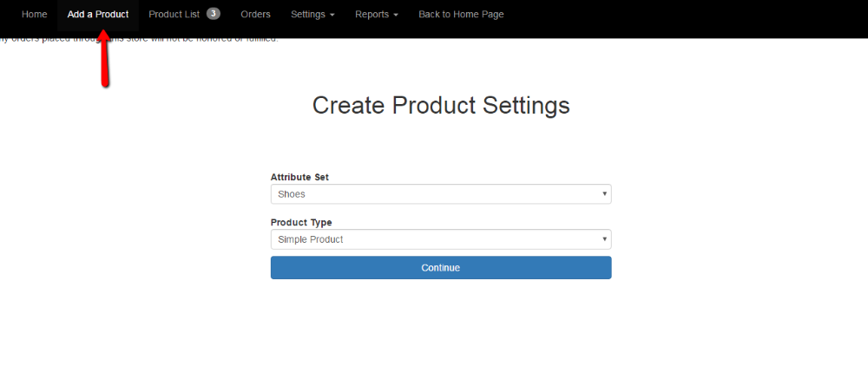Click the Attribute Set dropdown arrow

[x=604, y=194]
